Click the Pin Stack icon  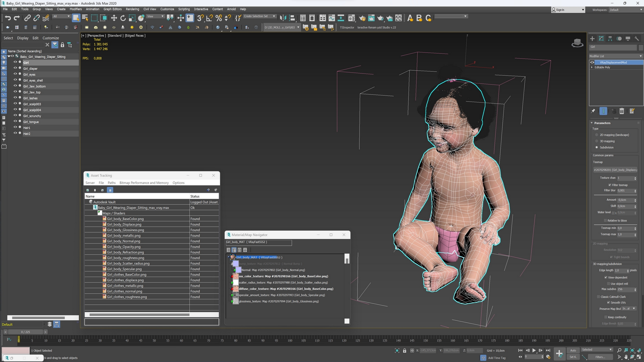(593, 111)
